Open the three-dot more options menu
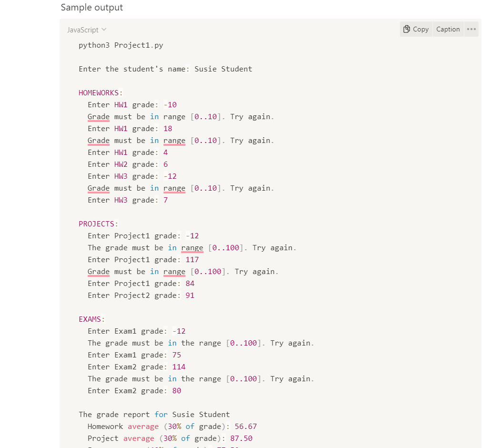This screenshot has width=491, height=448. pos(471,29)
